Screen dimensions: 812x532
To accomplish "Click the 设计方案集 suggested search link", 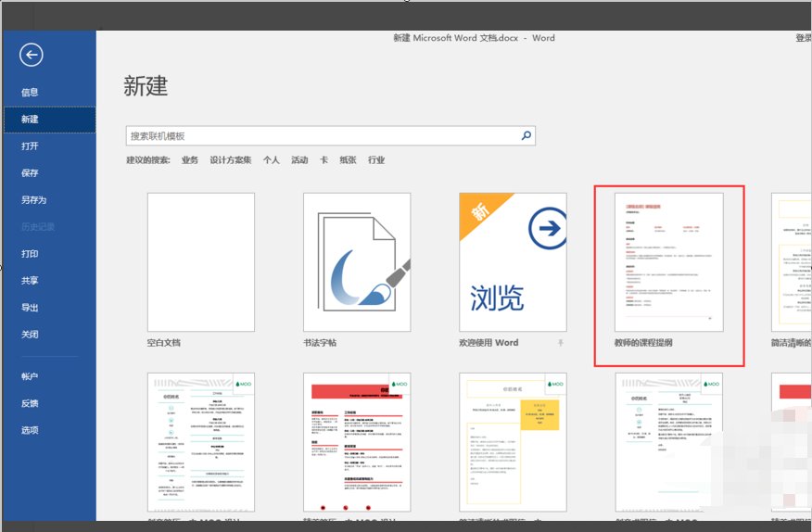I will coord(231,160).
